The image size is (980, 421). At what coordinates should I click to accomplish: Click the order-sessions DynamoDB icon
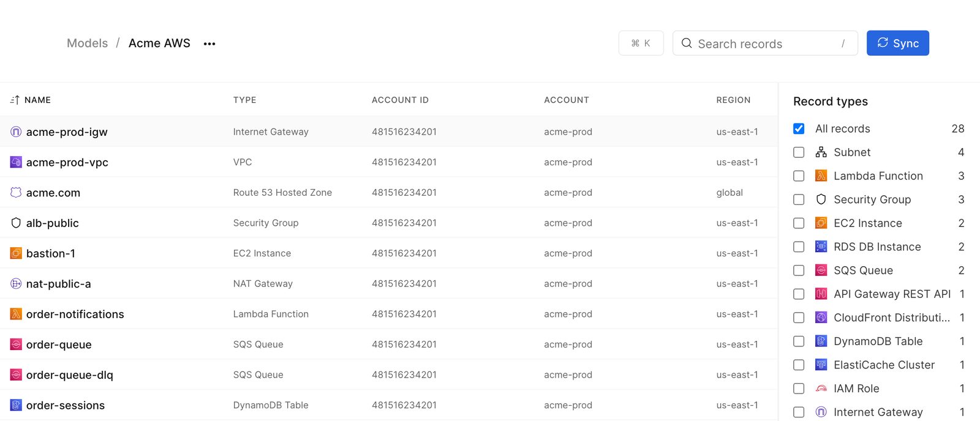(x=16, y=405)
